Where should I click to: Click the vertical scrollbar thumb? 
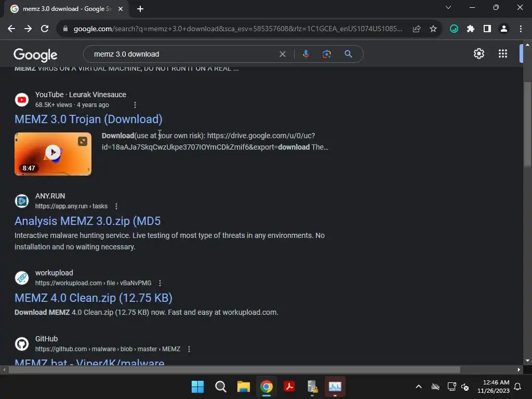point(527,125)
